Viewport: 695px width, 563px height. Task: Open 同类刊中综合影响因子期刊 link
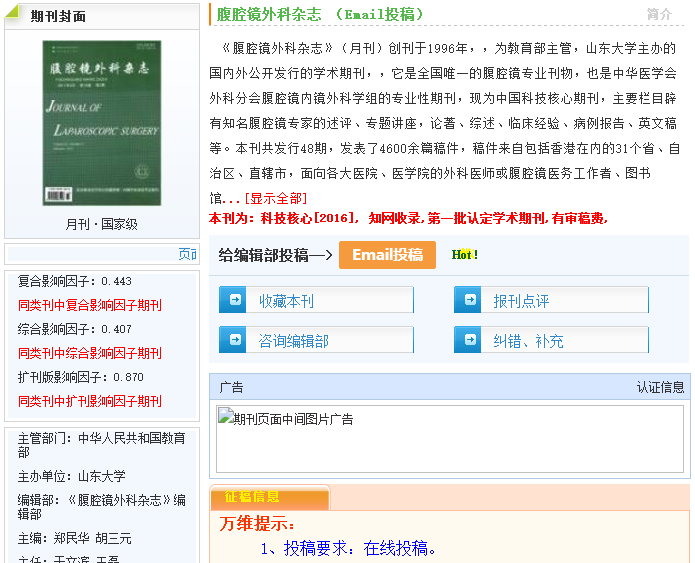(90, 353)
